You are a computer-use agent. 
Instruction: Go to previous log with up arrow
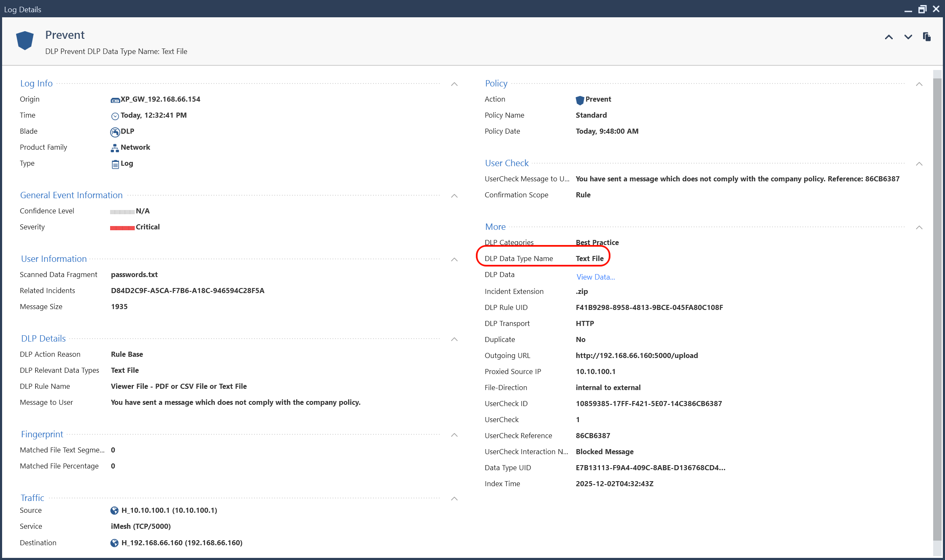tap(888, 37)
